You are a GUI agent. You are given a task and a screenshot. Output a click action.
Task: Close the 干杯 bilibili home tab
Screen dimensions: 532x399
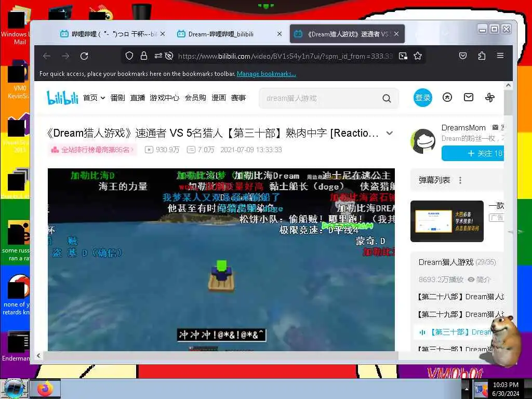[163, 34]
